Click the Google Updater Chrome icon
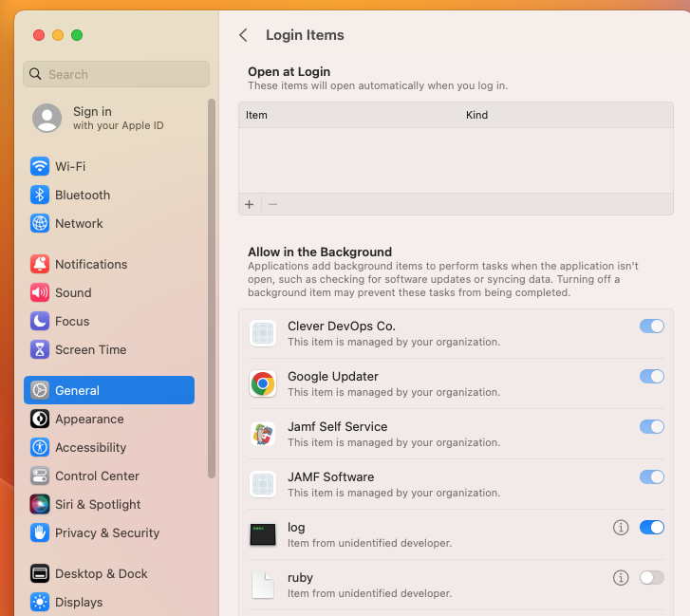Viewport: 690px width, 616px height. [263, 383]
